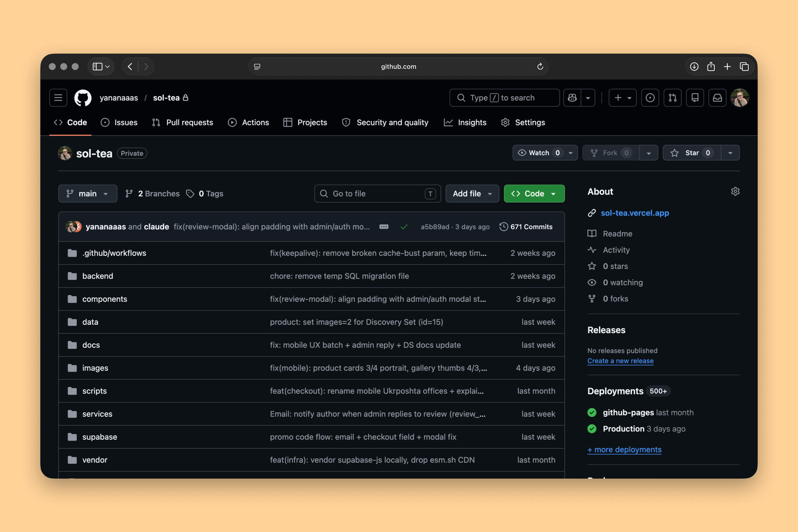Expand the Fork options dropdown arrow

point(649,153)
